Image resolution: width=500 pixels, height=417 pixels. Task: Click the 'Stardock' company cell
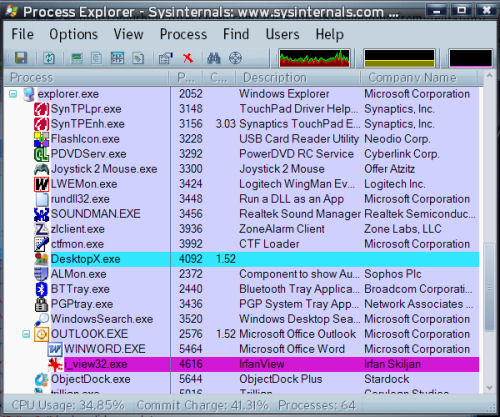click(x=387, y=379)
